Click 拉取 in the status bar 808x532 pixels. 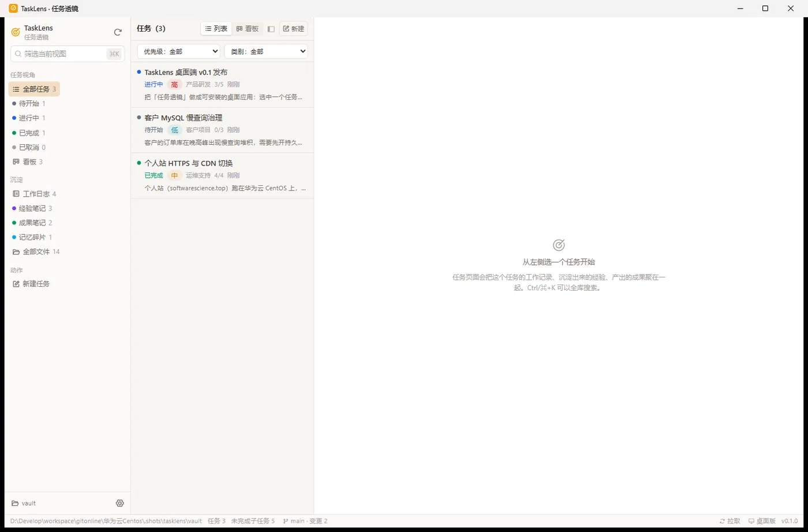point(730,521)
